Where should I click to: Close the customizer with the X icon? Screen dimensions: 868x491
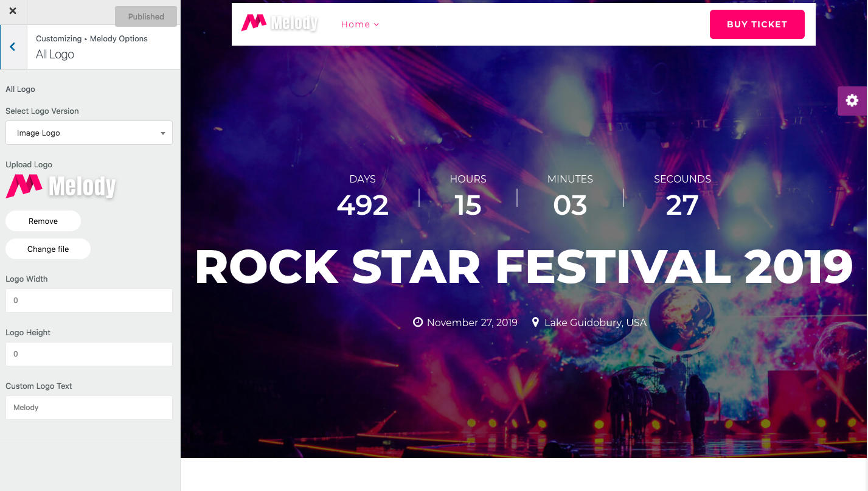(x=13, y=11)
